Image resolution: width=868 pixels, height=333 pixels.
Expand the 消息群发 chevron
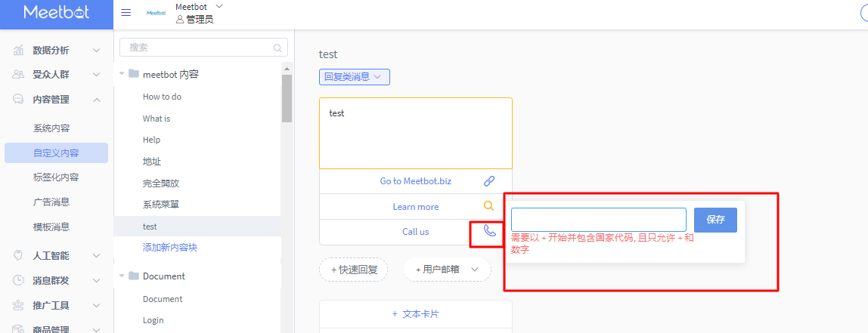coord(96,280)
